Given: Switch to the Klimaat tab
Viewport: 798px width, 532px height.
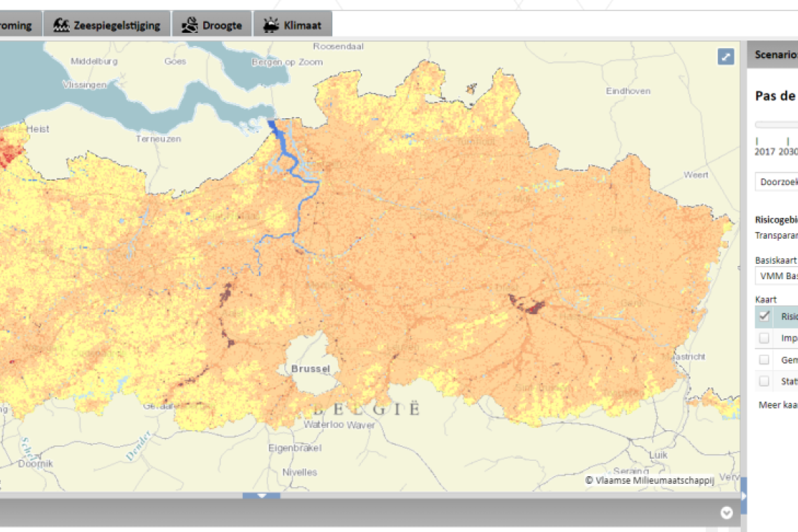Looking at the screenshot, I should 293,24.
